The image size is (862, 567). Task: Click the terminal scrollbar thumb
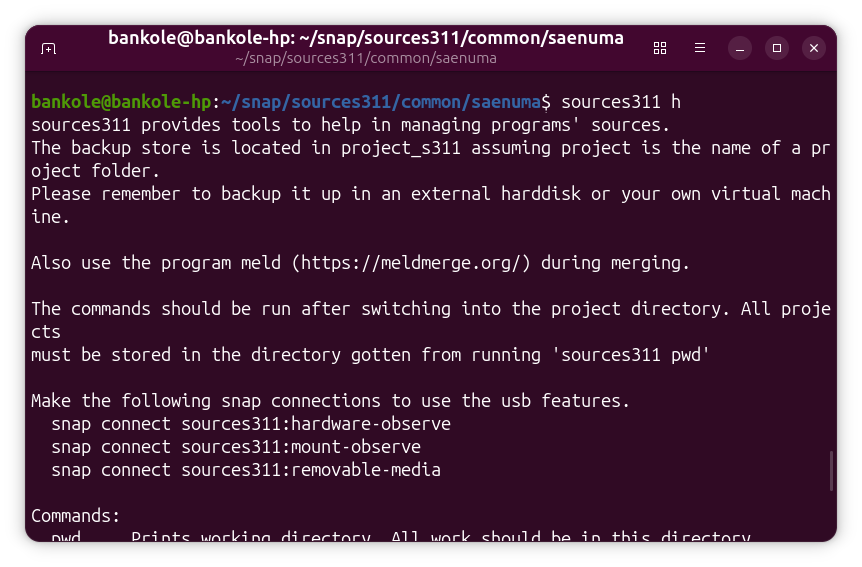[831, 471]
